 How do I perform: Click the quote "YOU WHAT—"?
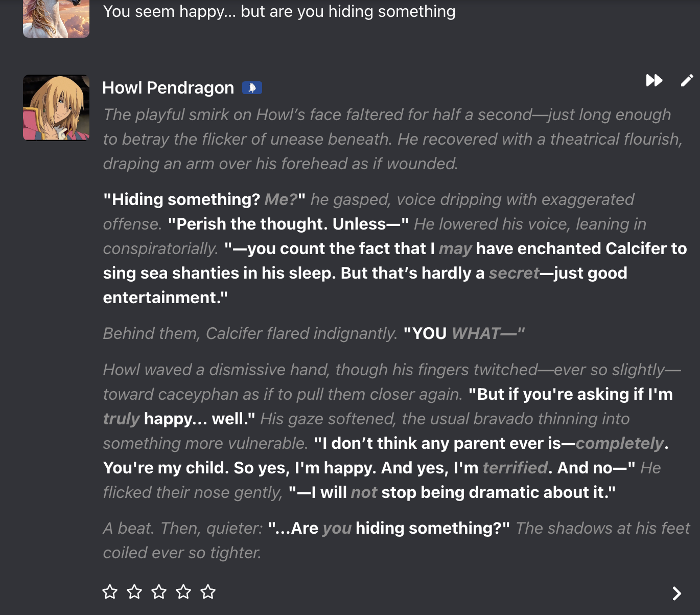tap(464, 333)
